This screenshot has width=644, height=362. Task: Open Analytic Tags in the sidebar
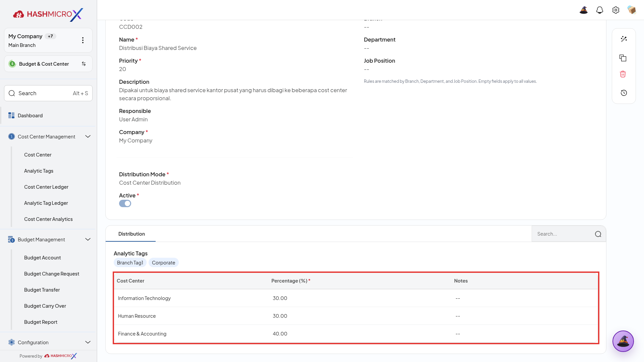pos(39,171)
